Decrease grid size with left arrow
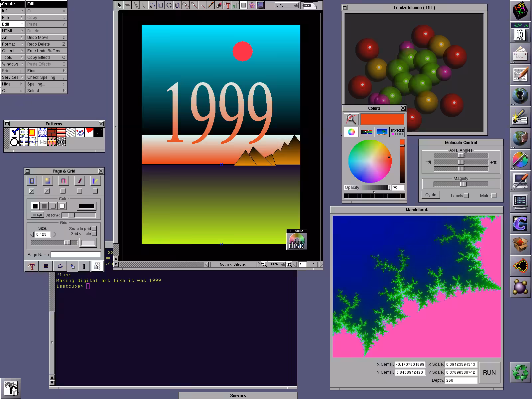 [x=32, y=234]
